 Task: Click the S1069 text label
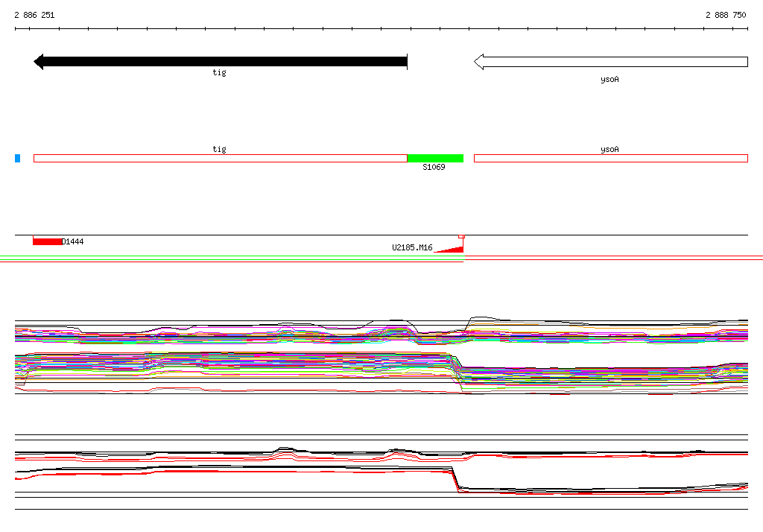(x=434, y=167)
